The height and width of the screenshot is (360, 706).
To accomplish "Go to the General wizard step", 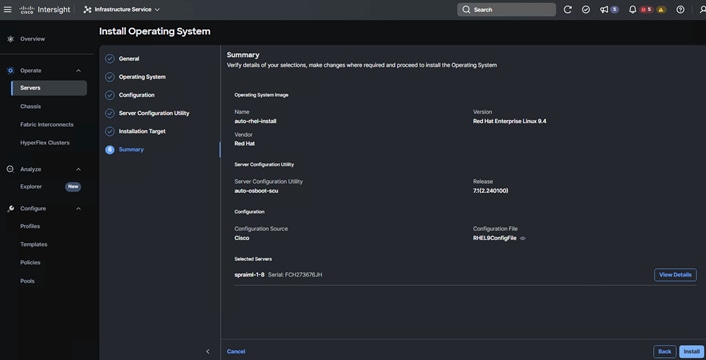I will pyautogui.click(x=129, y=59).
